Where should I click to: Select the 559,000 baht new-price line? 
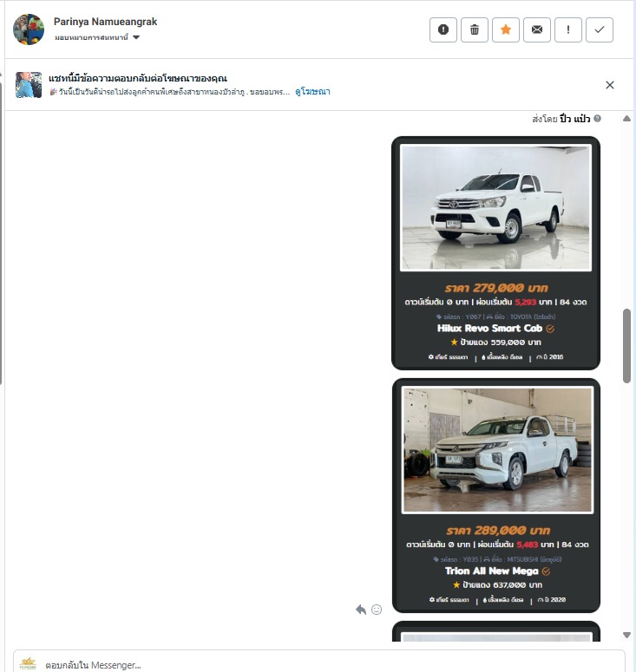495,342
